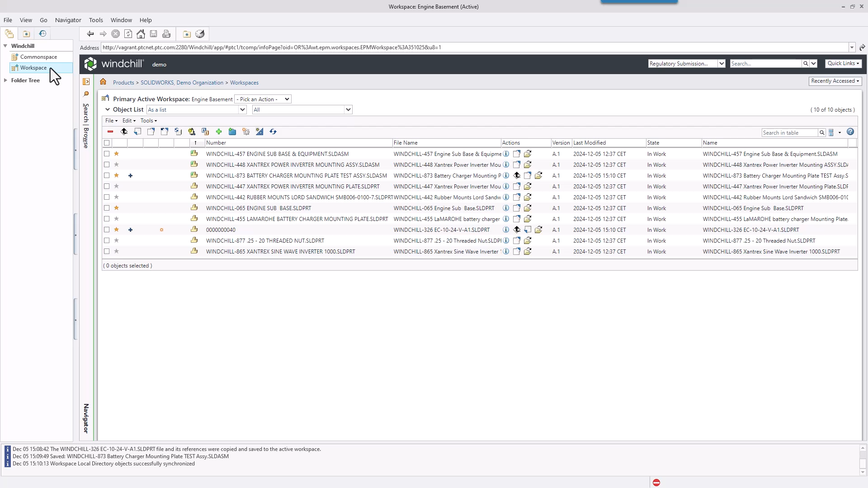
Task: Select checkbox for WINDCHILL-065 Engine Sub Base row
Action: pyautogui.click(x=107, y=208)
